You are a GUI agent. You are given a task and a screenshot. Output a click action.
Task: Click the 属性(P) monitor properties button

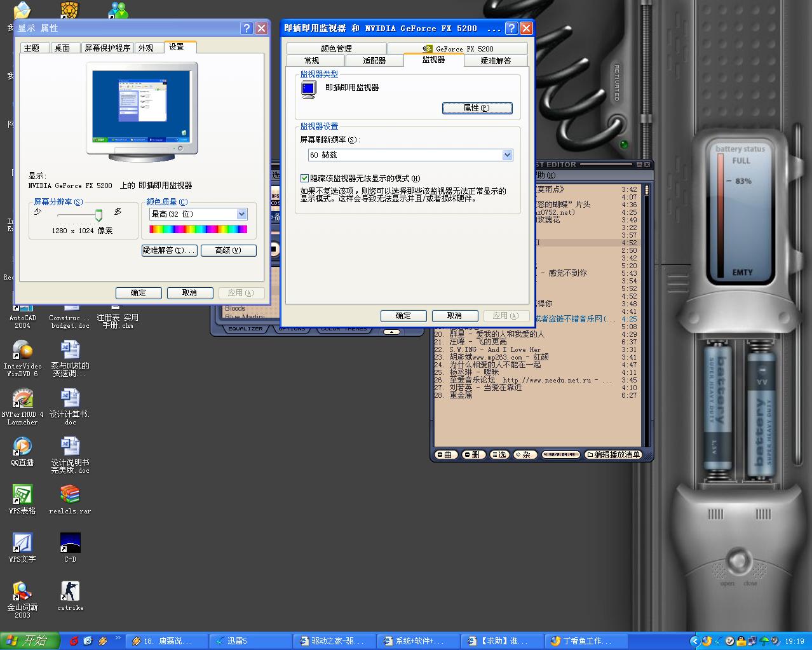[477, 108]
